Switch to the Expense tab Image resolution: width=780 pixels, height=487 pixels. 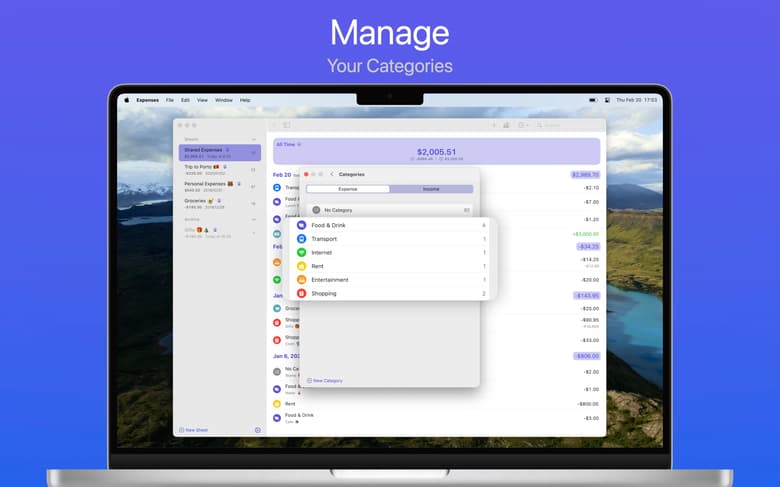(x=348, y=189)
